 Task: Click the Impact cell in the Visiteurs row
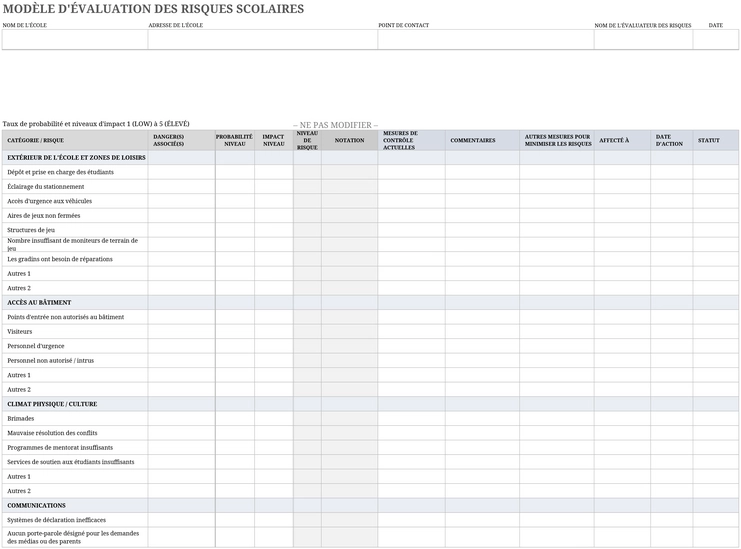pyautogui.click(x=274, y=332)
